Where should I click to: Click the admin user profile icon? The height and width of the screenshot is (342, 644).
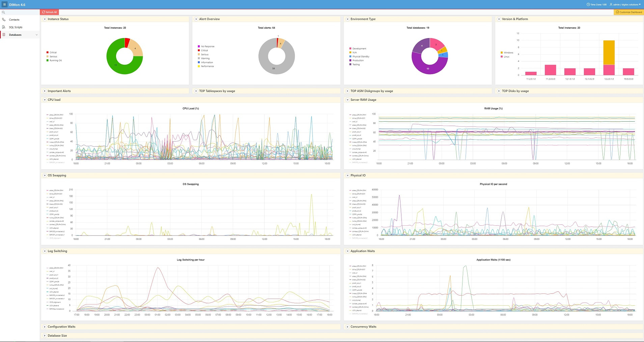611,5
